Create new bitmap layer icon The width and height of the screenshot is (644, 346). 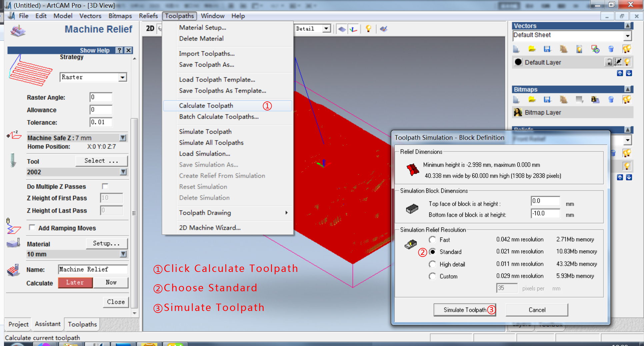pyautogui.click(x=516, y=99)
